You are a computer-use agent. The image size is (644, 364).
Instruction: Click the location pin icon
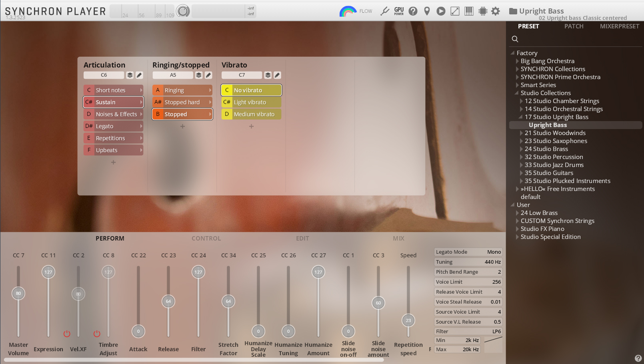pos(427,11)
